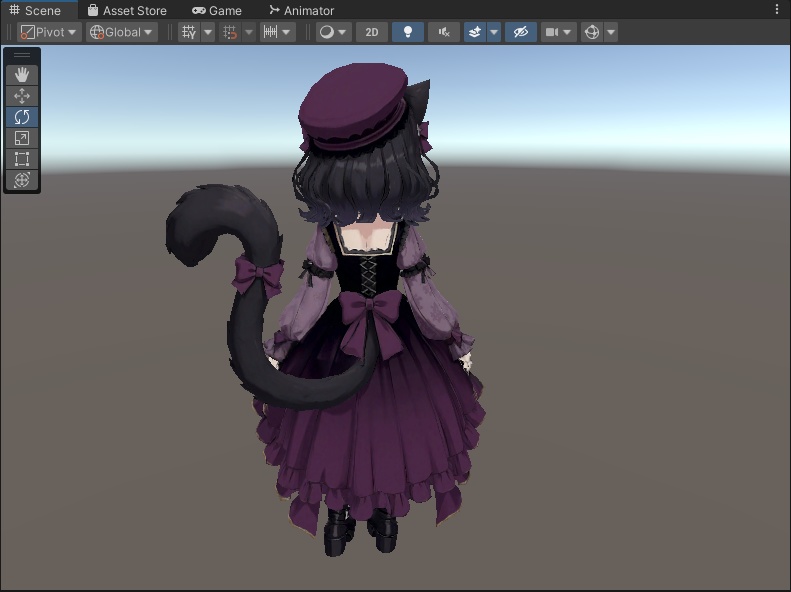The height and width of the screenshot is (592, 791).
Task: Expand the increment snap settings arrow
Action: (x=287, y=32)
